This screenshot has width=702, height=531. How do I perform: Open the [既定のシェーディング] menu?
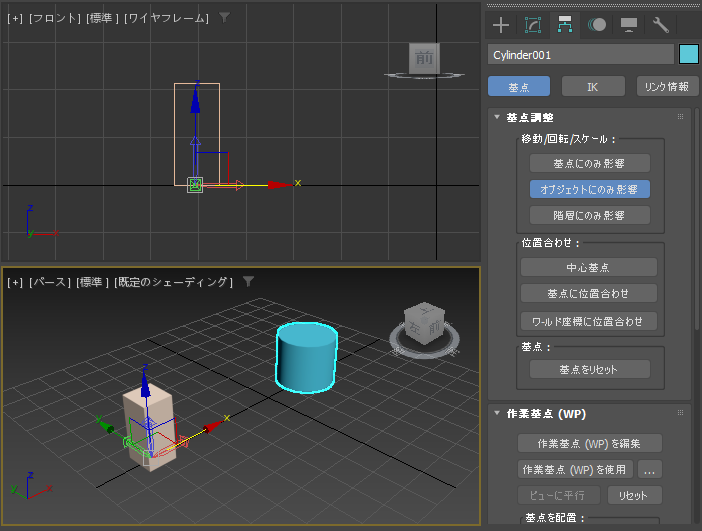click(x=173, y=283)
